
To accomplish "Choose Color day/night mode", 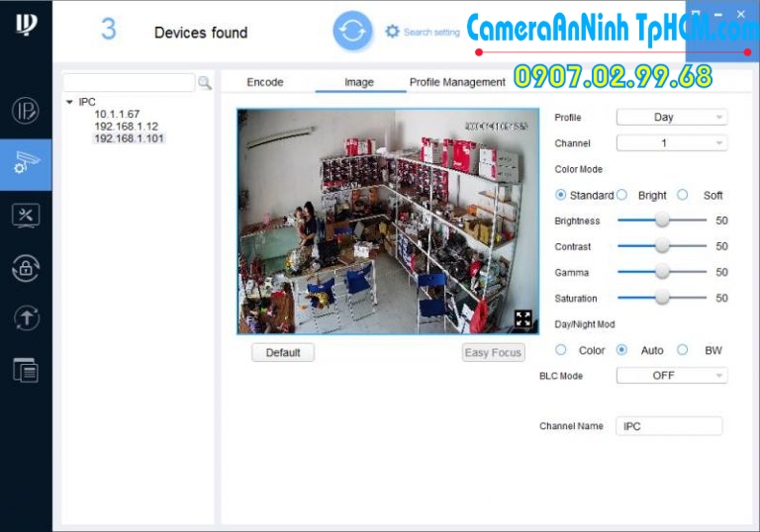I will pyautogui.click(x=560, y=350).
